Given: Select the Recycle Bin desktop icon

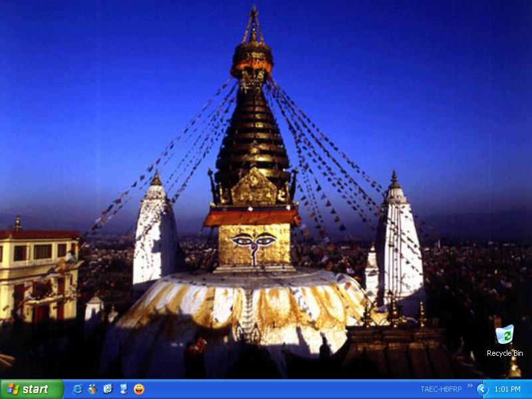Looking at the screenshot, I should pos(505,334).
